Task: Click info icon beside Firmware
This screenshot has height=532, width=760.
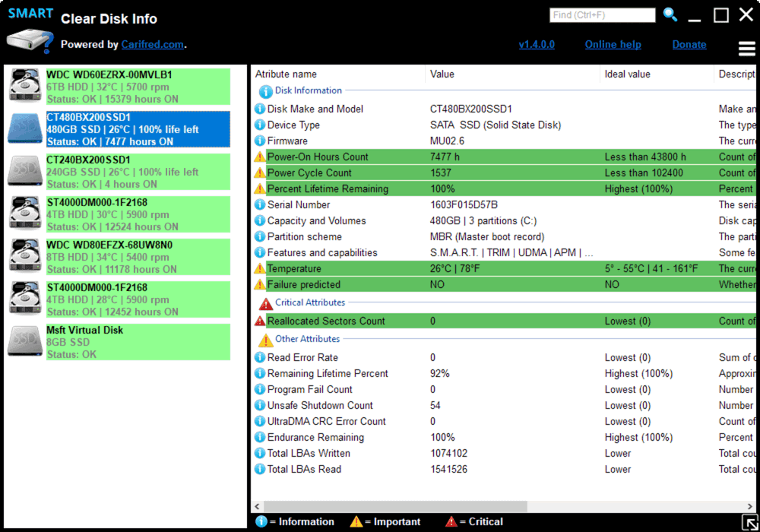Action: (260, 141)
